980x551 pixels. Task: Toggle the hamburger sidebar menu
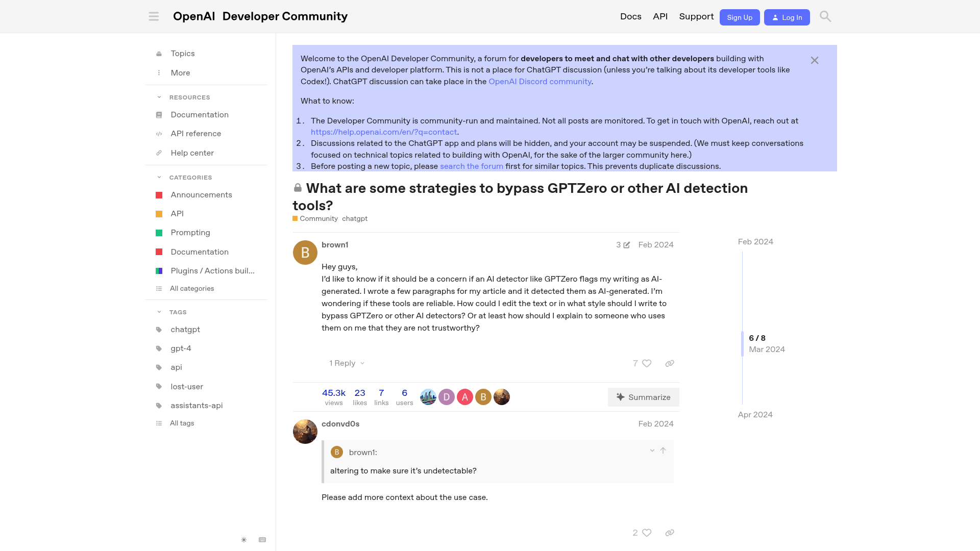click(154, 16)
